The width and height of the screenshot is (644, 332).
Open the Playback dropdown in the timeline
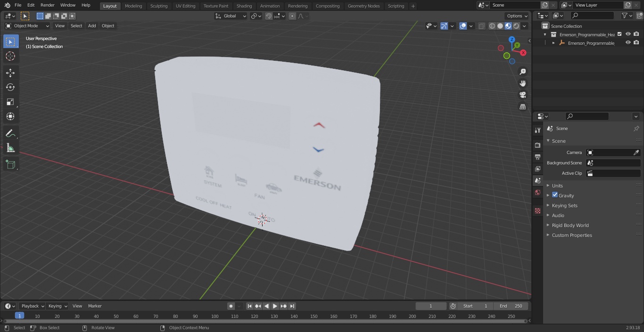(x=33, y=306)
